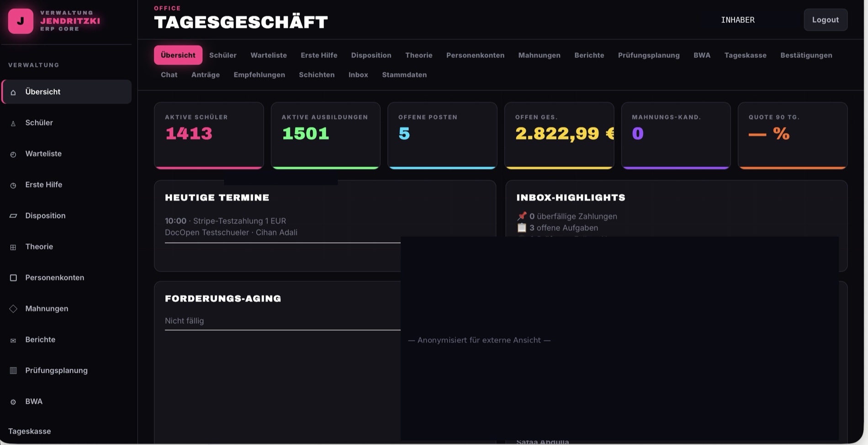This screenshot has height=445, width=868.
Task: Click the Disposition sidebar icon
Action: coord(13,216)
